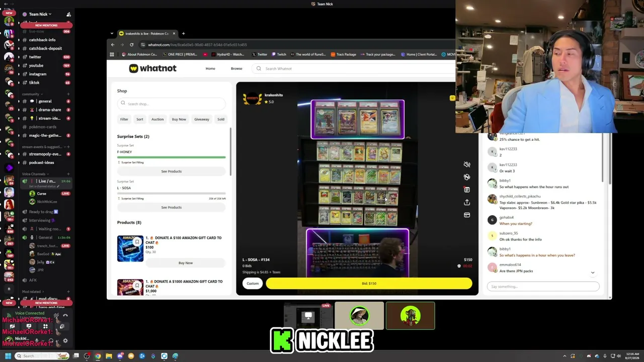Open the catchback-deposit channel
The height and width of the screenshot is (362, 644).
pyautogui.click(x=45, y=48)
